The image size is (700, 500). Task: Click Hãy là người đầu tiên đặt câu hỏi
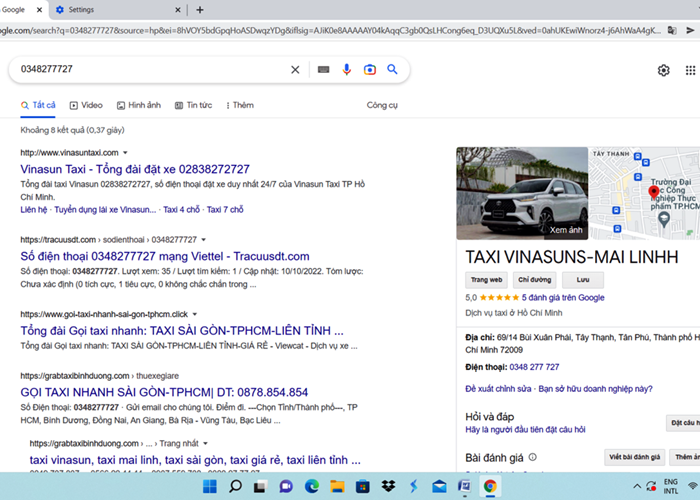point(525,429)
